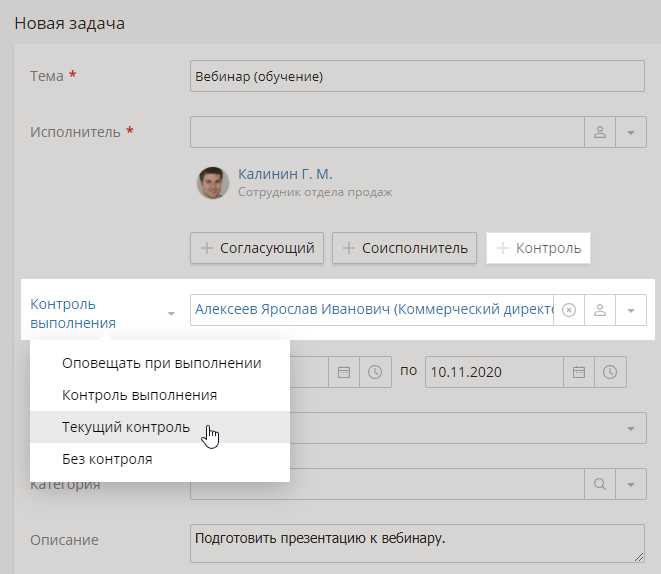This screenshot has height=574, width=661.
Task: Choose Оповещать при выполнении from the menu
Action: pyautogui.click(x=161, y=363)
